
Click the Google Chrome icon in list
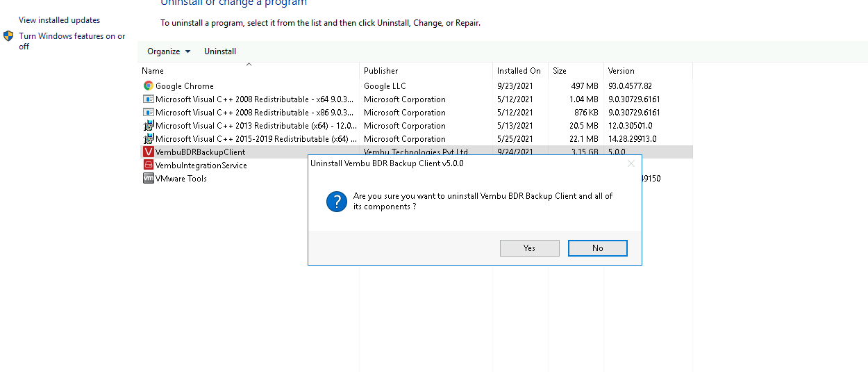pos(148,86)
